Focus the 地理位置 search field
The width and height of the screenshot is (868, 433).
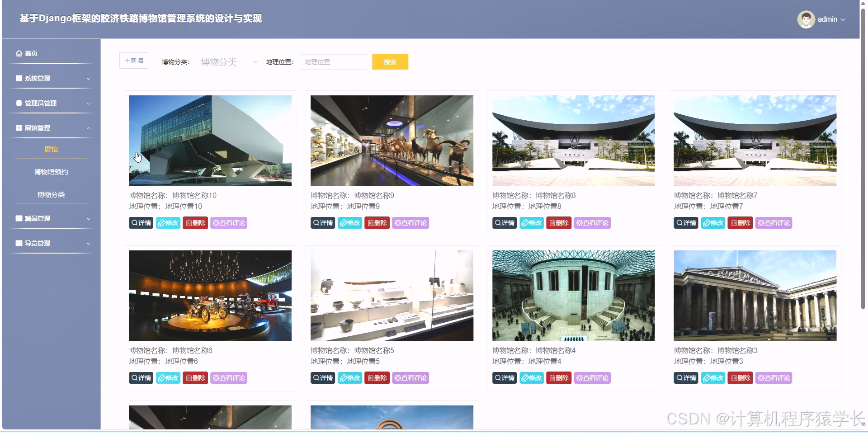pyautogui.click(x=333, y=62)
